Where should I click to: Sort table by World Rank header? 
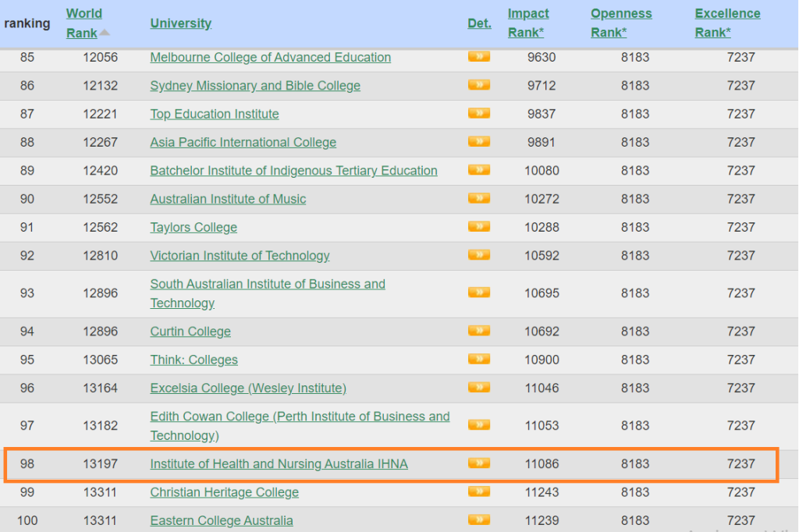pos(83,23)
